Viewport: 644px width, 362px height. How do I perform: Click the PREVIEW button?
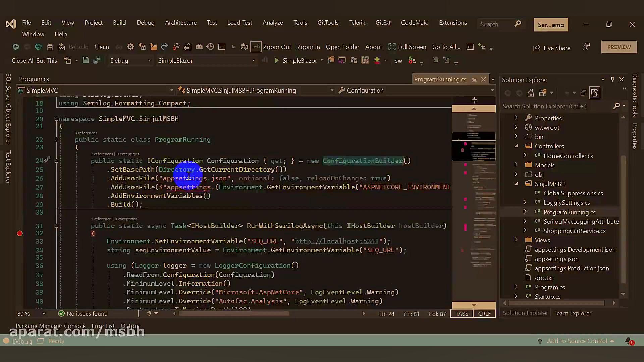[x=619, y=47]
